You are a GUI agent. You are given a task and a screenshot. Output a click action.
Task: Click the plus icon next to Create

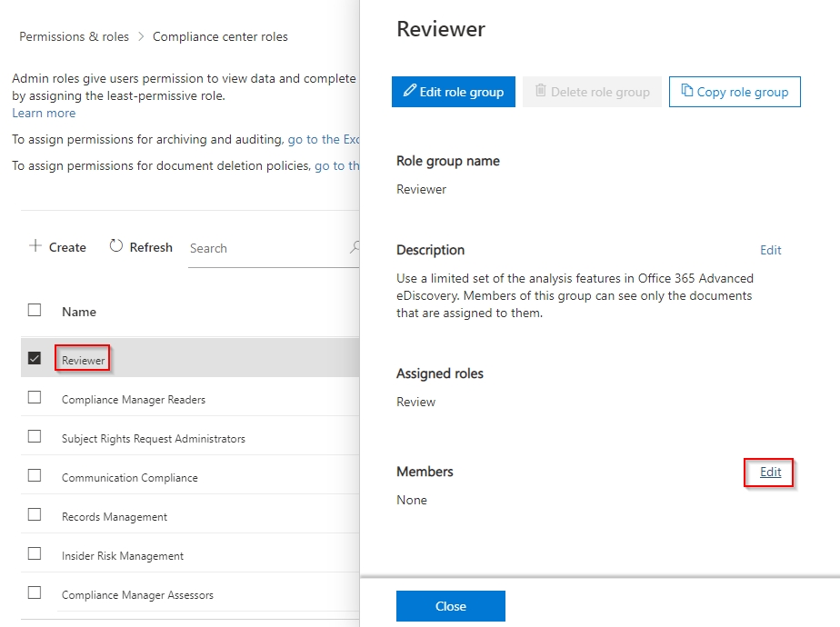click(35, 246)
